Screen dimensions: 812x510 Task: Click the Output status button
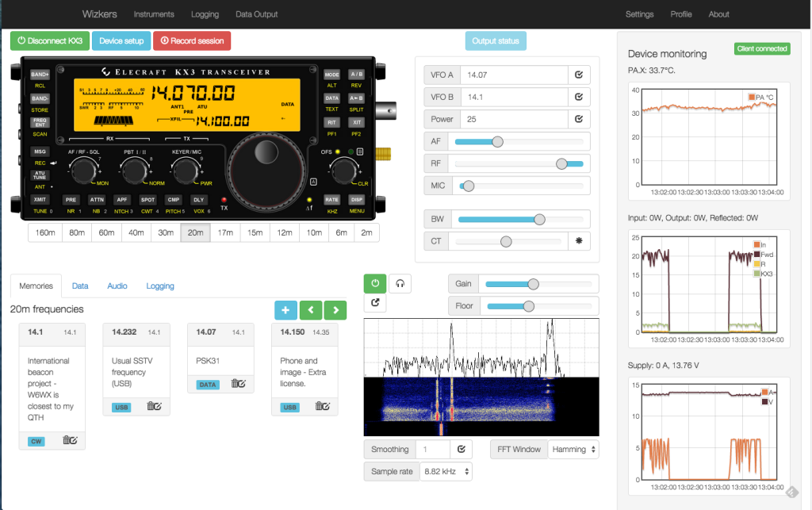[496, 41]
